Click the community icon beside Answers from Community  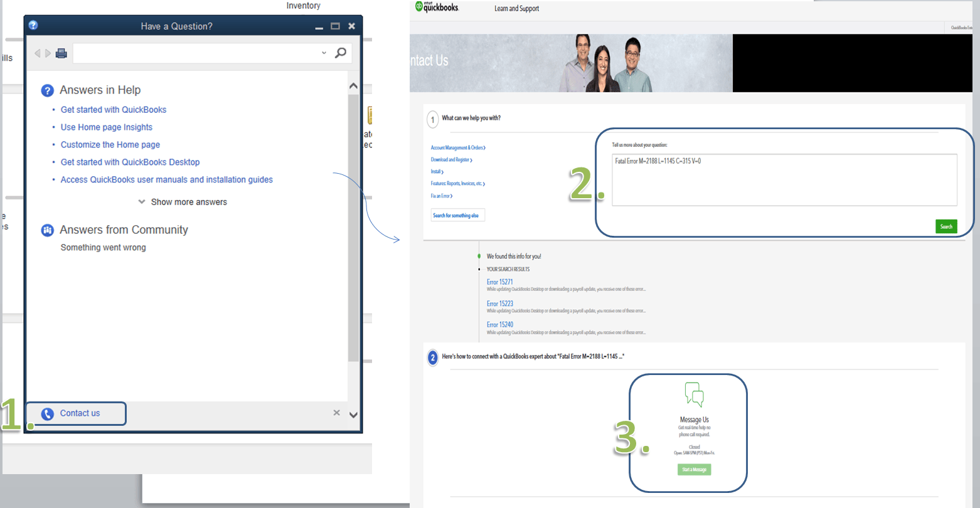pos(47,230)
